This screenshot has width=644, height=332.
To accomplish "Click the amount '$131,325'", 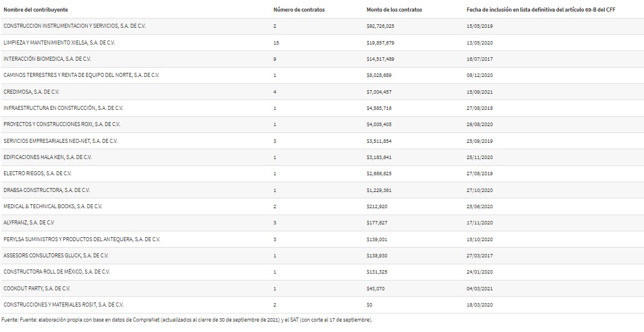I will (377, 272).
